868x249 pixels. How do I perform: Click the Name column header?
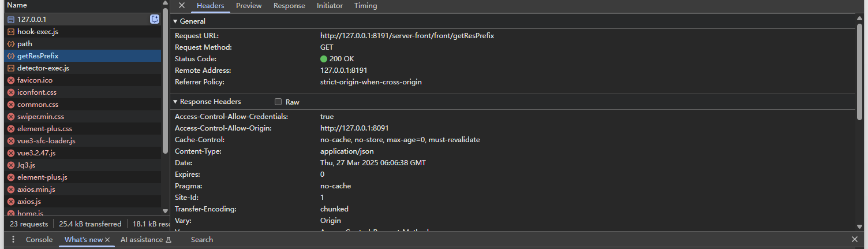click(17, 5)
